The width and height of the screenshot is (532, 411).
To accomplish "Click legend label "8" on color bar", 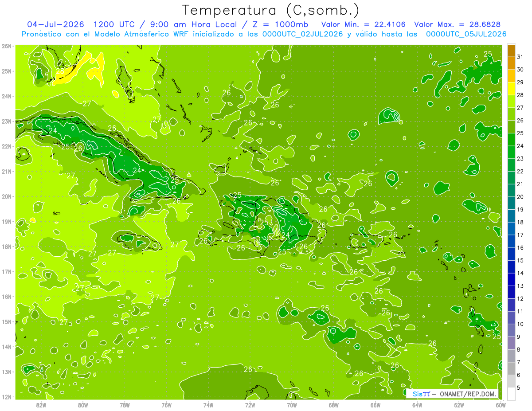I will point(519,349).
